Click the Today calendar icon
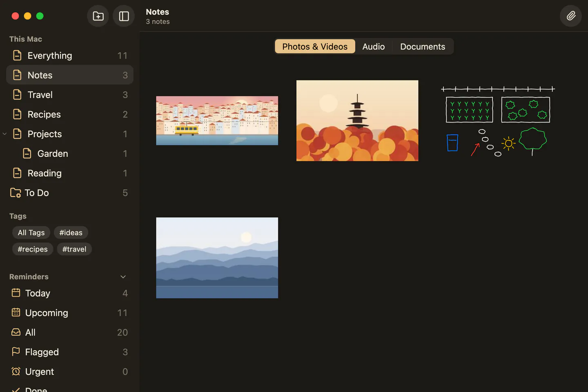588x392 pixels. coord(16,293)
